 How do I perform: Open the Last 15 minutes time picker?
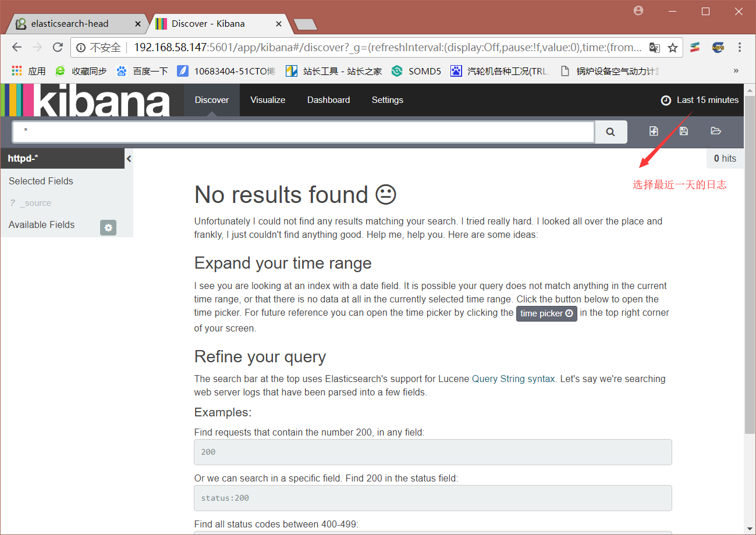(700, 100)
